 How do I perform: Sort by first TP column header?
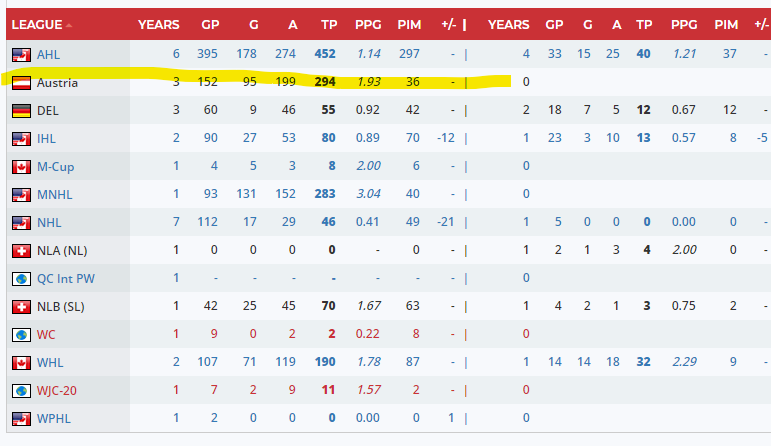coord(328,23)
